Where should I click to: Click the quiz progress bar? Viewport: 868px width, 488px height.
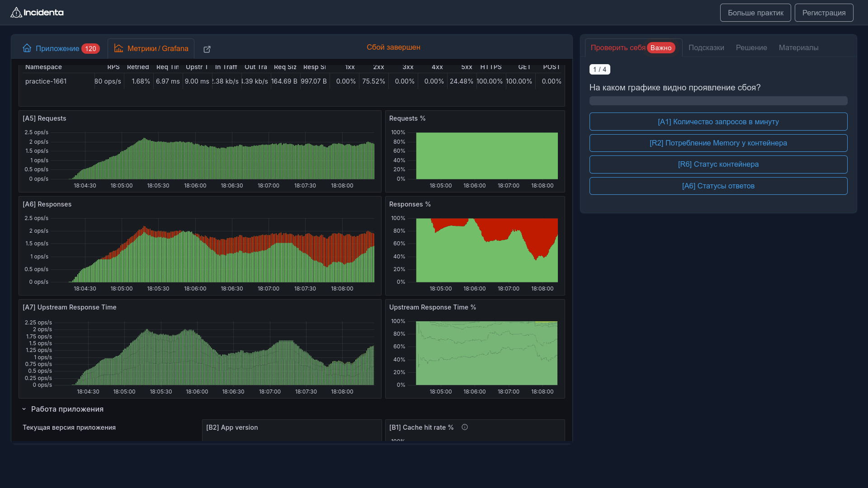click(x=718, y=101)
